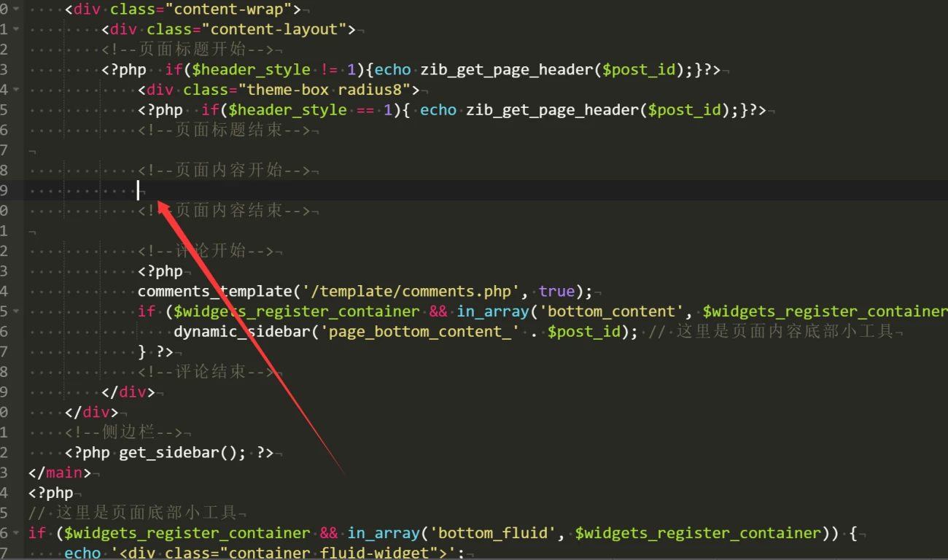Collapse the content-wrap div fold arrow
Screen dimensions: 948x560
(16, 9)
